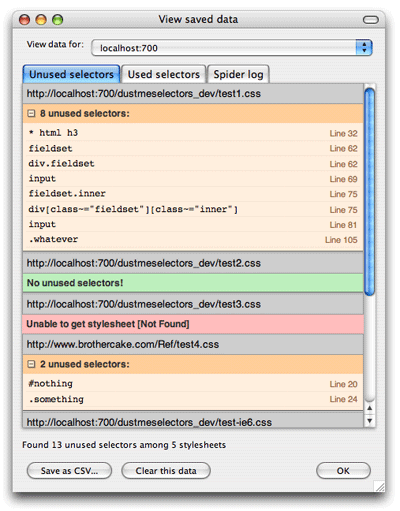Viewport: 400px width, 511px height.
Task: Select the '* html h3' selector row
Action: pyautogui.click(x=193, y=133)
